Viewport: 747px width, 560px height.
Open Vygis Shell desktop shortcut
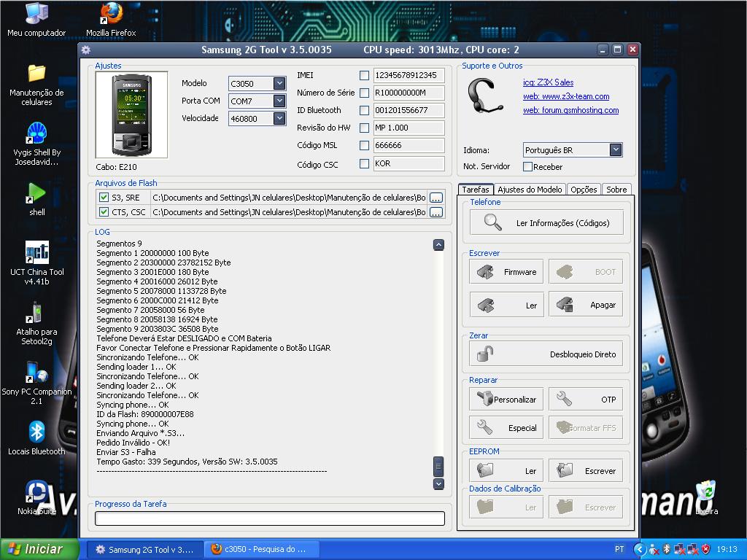pyautogui.click(x=36, y=144)
